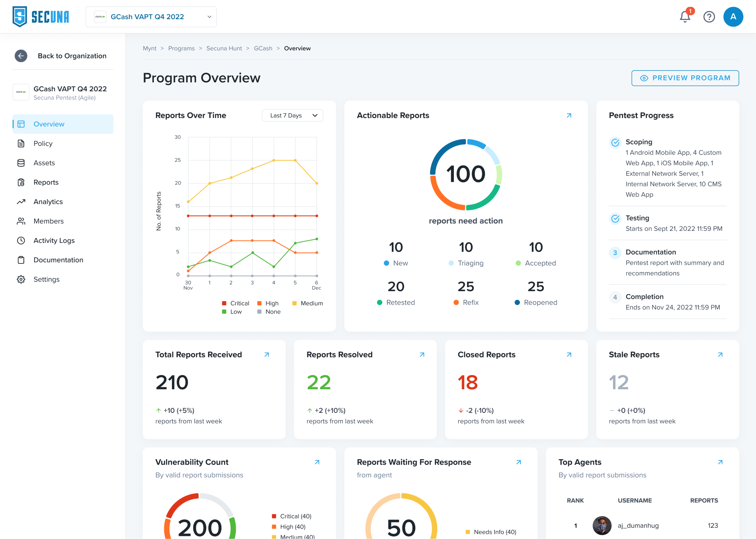Click the Reports icon in sidebar
This screenshot has width=756, height=539.
[x=20, y=182]
